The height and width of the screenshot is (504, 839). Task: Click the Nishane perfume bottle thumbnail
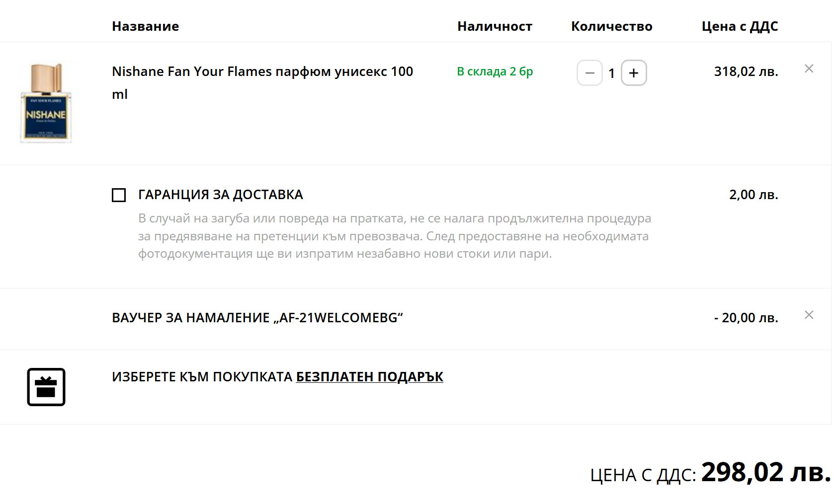point(46,103)
